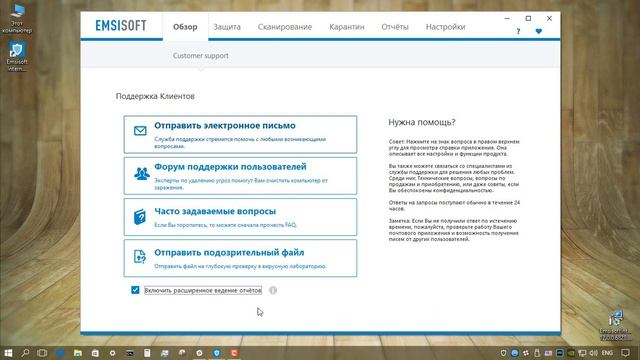Switch to the Отчёты tab
The width and height of the screenshot is (640, 360).
395,27
